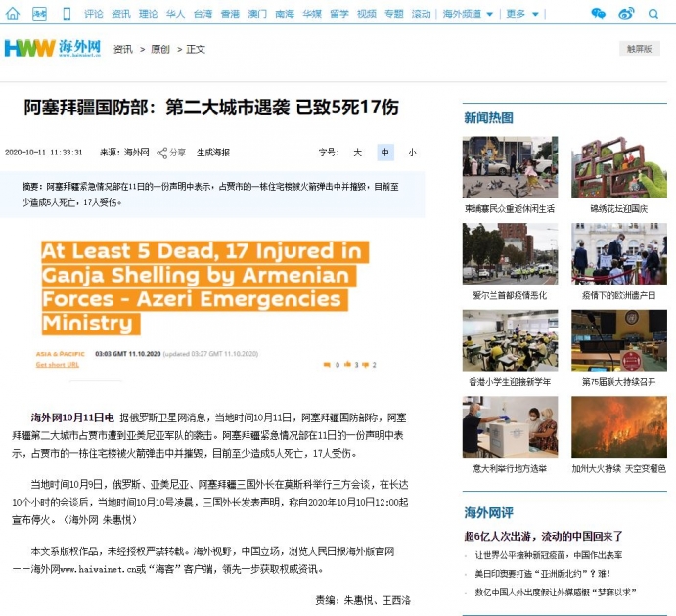676x616 pixels.
Task: Open the home icon in top navigation
Action: tap(12, 14)
